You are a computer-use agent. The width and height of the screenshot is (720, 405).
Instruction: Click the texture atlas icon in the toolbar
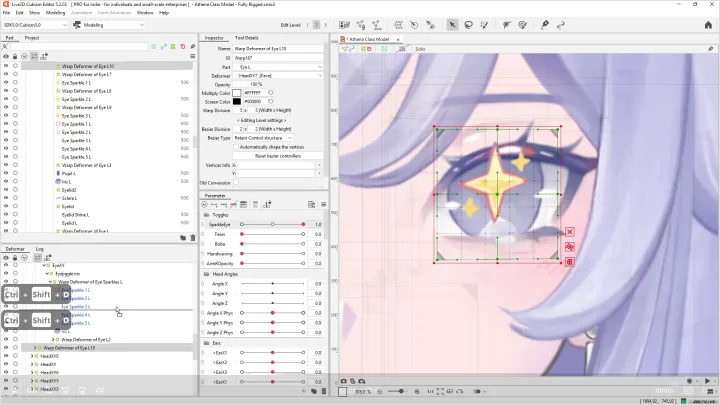[x=344, y=25]
